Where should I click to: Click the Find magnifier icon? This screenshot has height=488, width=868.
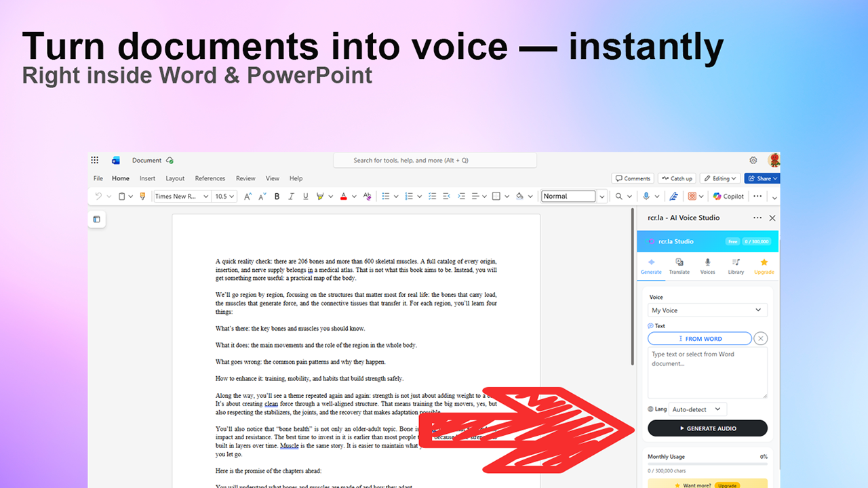[618, 197]
